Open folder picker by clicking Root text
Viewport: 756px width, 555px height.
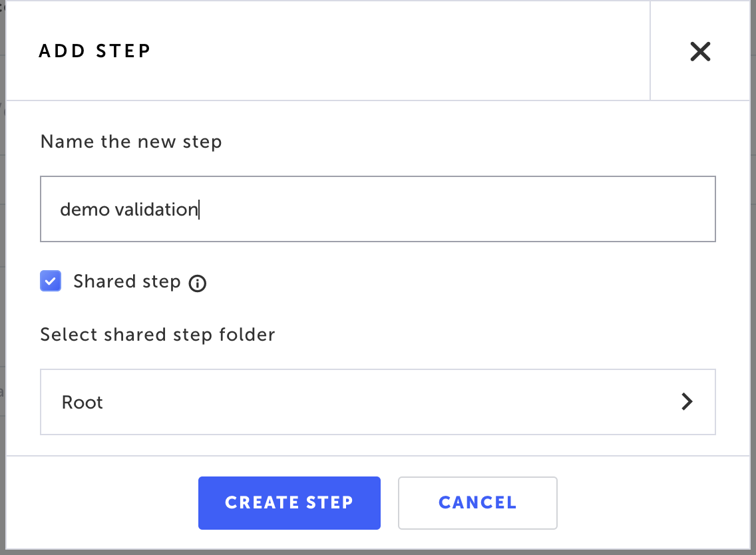[x=83, y=402]
